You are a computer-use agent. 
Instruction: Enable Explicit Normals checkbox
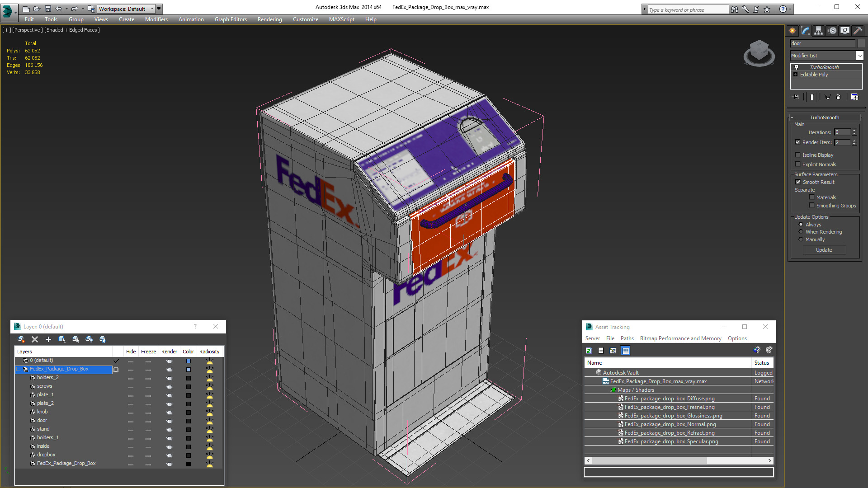point(798,164)
